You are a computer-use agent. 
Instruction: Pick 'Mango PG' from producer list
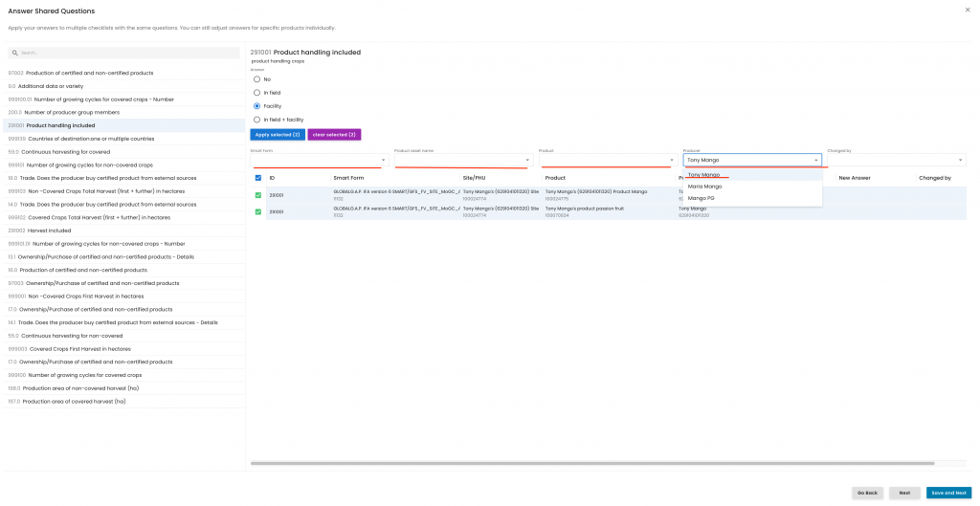tap(702, 198)
